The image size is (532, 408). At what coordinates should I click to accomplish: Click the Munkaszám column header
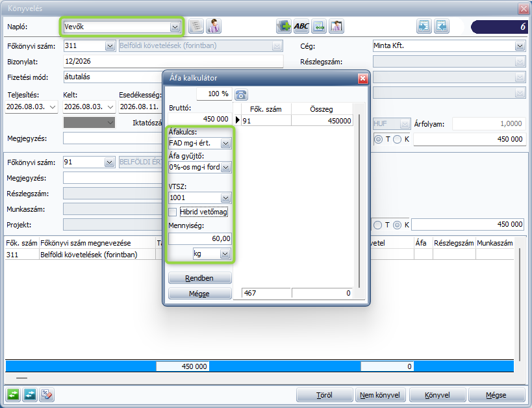click(495, 243)
